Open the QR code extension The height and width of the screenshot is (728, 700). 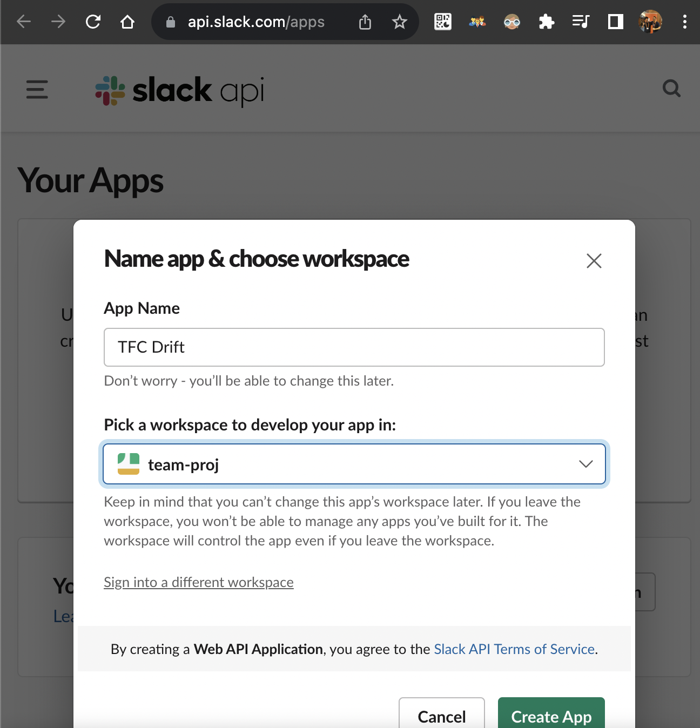(443, 22)
